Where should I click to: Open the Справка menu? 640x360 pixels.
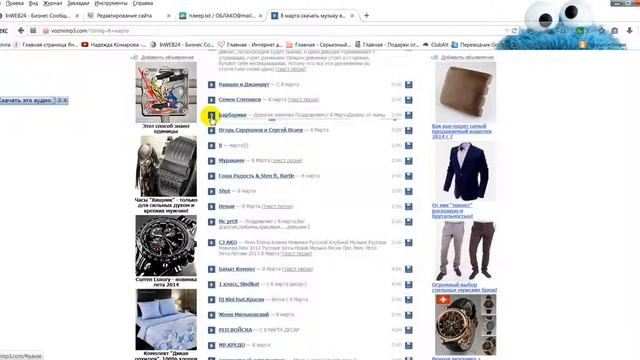click(143, 3)
